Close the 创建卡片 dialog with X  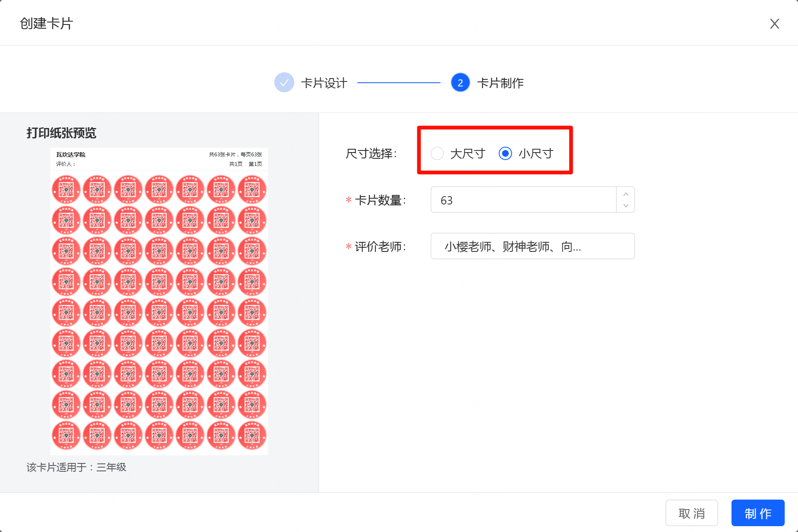(774, 24)
